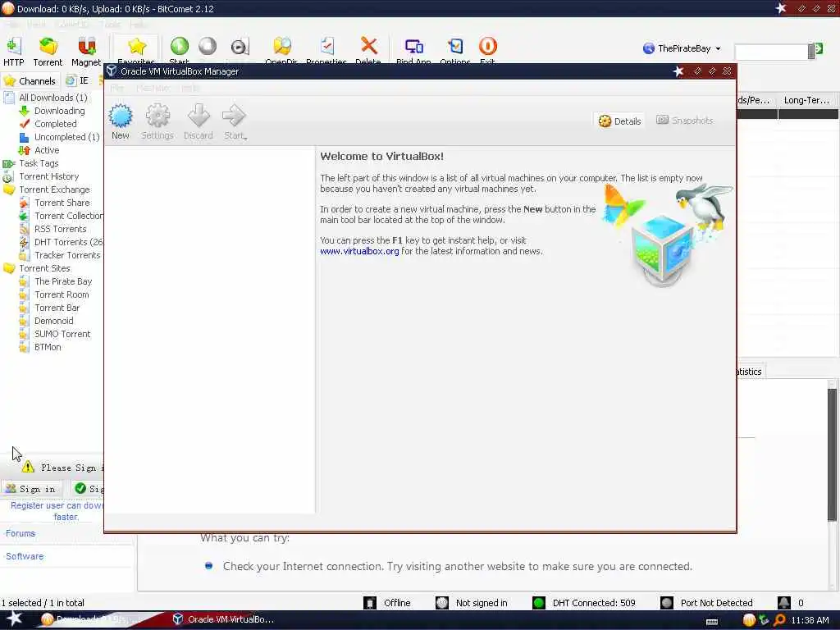Open Torrent Room site entry

pos(62,294)
